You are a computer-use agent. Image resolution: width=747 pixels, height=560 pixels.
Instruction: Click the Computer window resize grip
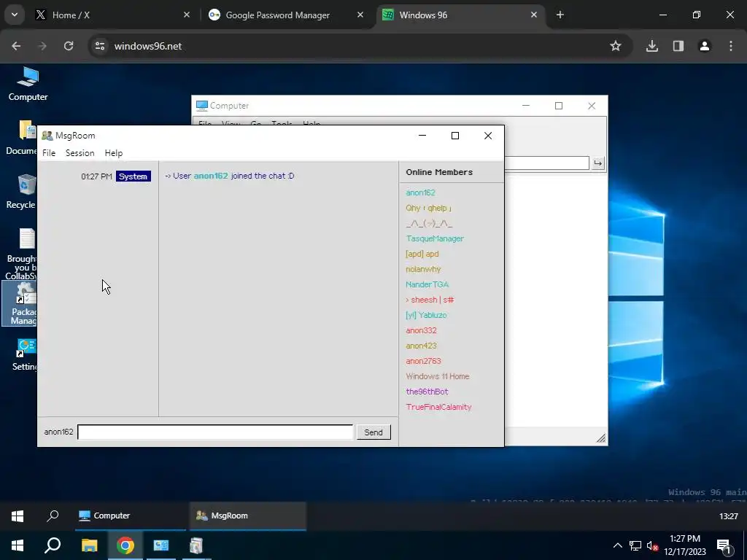(x=601, y=438)
